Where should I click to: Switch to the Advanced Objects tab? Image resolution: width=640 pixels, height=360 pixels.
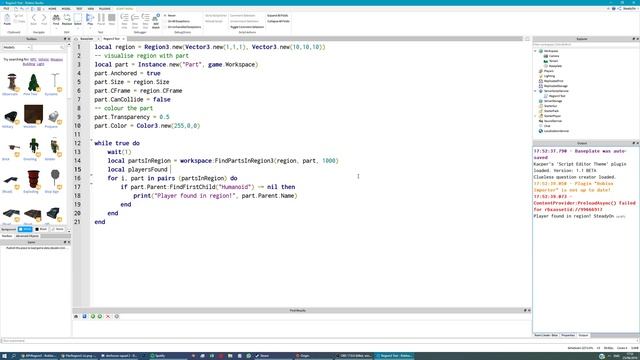click(27, 236)
